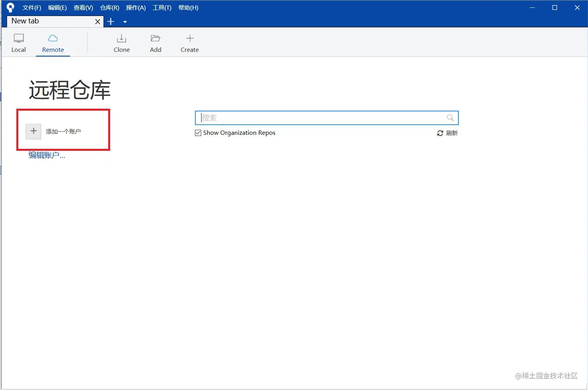This screenshot has height=390, width=588.
Task: Open the 编辑(E) menu
Action: point(57,8)
